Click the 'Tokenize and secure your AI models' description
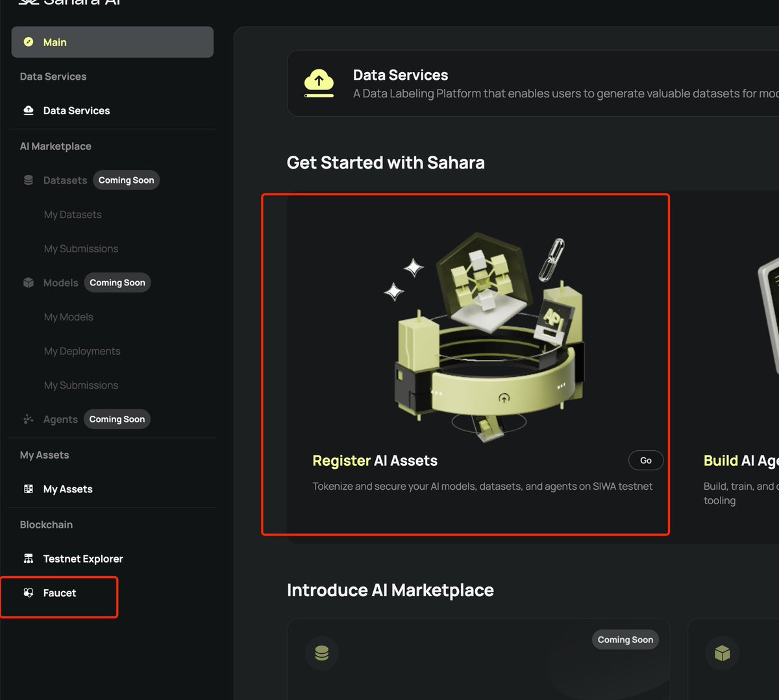 482,487
